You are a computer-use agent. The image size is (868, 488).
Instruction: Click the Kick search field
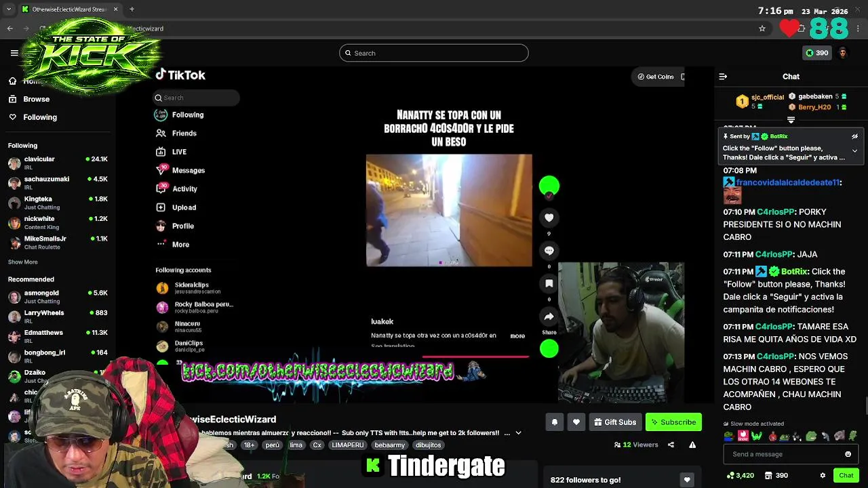434,53
